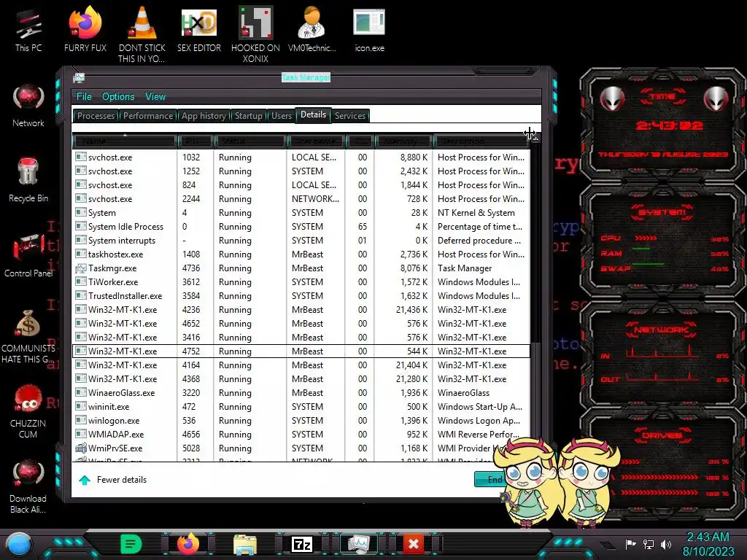Viewport: 747px width, 560px height.
Task: Click the TIME gadget clock display
Action: (669, 125)
